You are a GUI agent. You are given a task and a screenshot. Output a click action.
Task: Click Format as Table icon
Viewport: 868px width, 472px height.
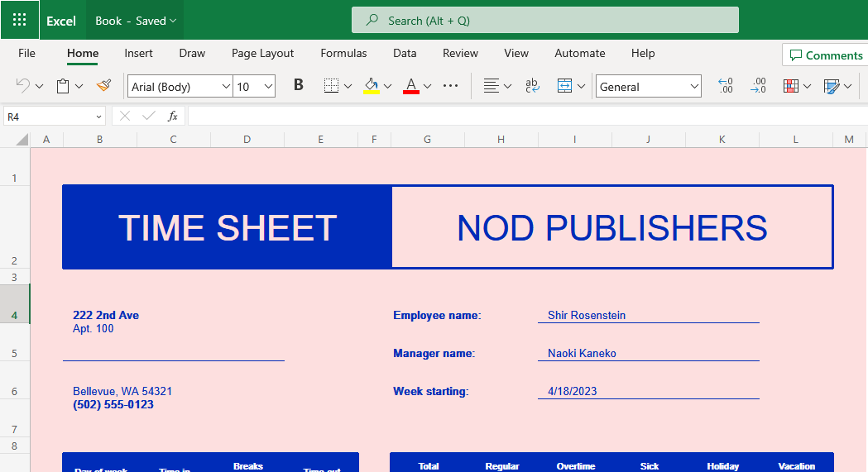pos(832,86)
